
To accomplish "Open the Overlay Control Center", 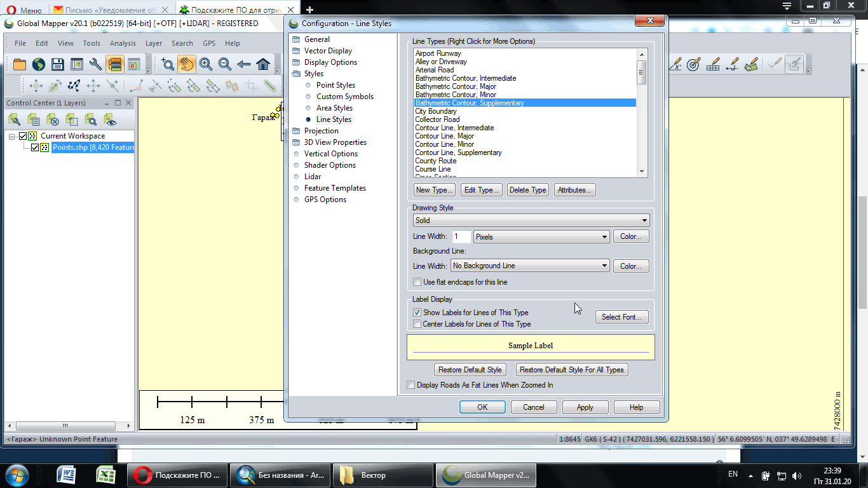I will 116,64.
